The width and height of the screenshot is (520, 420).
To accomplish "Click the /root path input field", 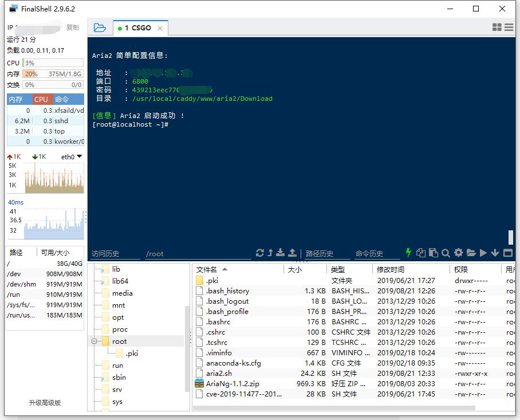I will (198, 254).
